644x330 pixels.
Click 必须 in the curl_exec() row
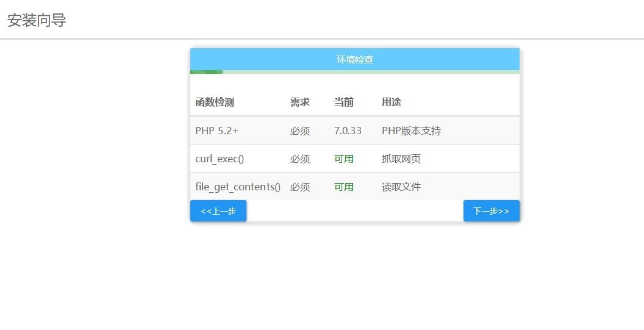click(x=300, y=159)
